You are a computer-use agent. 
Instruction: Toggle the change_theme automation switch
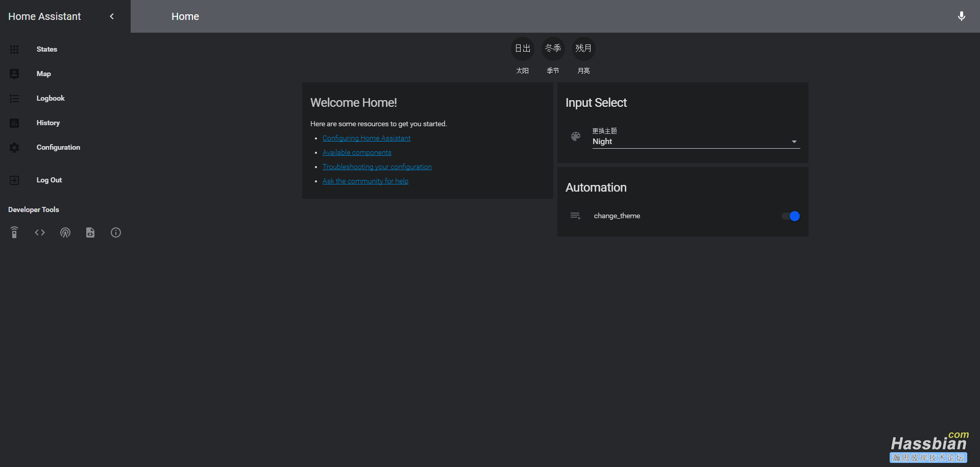[791, 216]
